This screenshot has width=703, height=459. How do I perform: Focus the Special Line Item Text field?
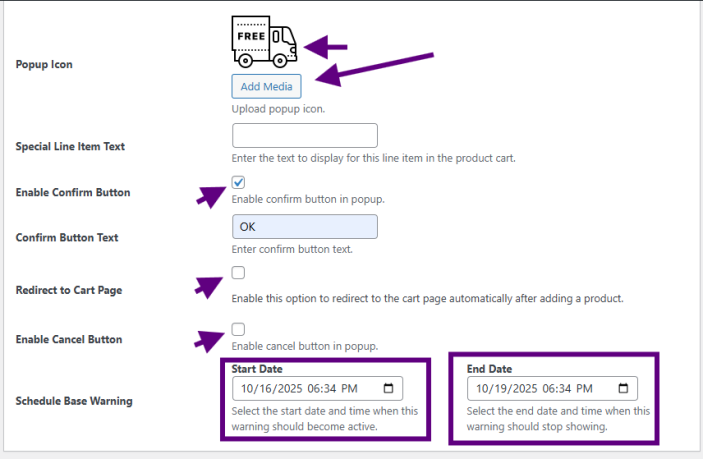304,136
